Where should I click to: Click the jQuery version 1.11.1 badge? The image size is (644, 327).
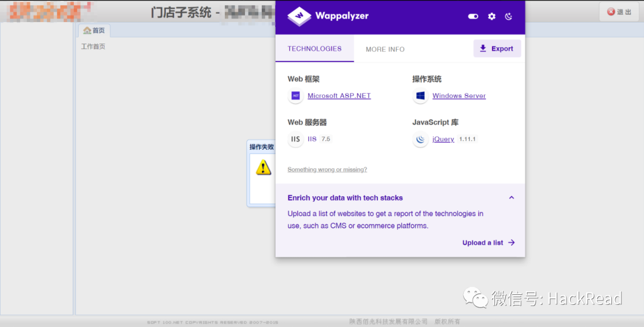point(467,139)
